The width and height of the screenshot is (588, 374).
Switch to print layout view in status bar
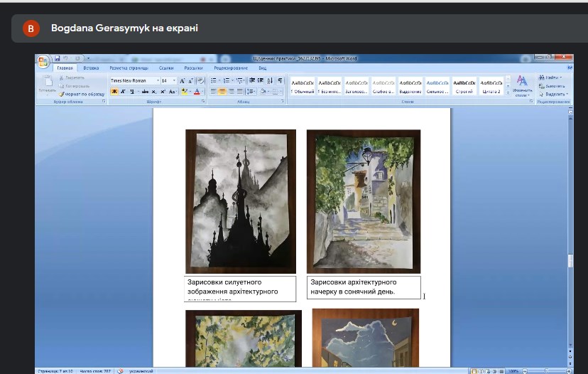coord(474,371)
